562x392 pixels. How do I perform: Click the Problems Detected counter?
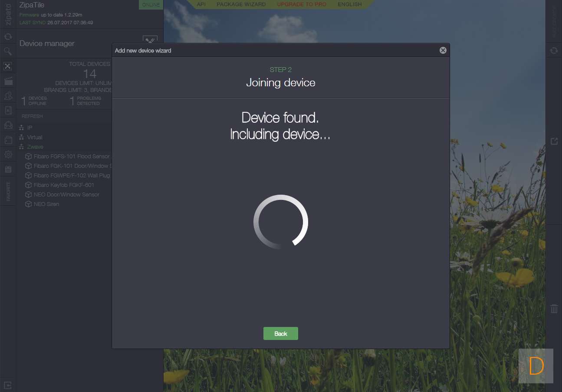85,101
